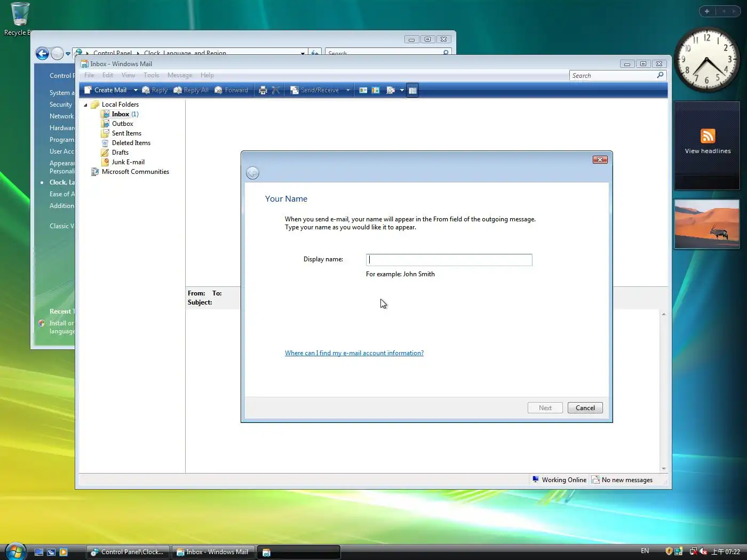
Task: Click the Working Online status bar entry
Action: click(x=559, y=480)
